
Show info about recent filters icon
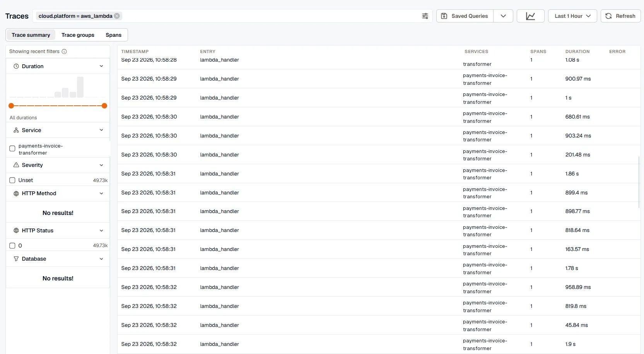(64, 52)
